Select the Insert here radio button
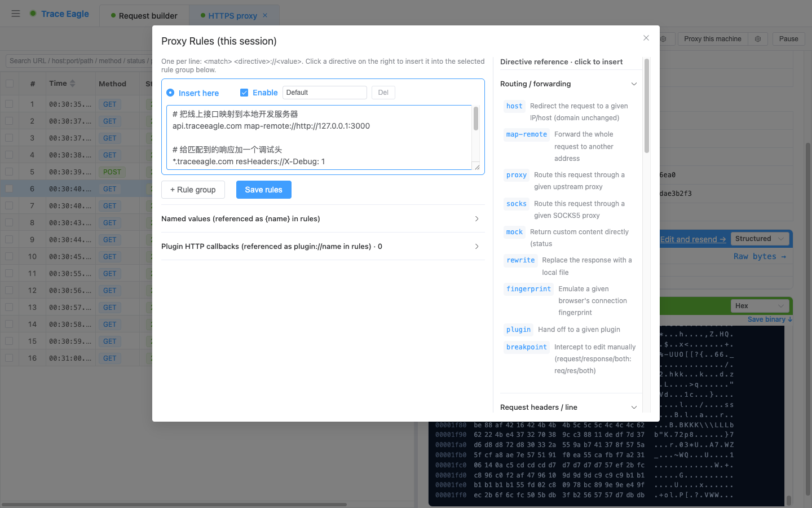This screenshot has height=508, width=812. tap(170, 93)
